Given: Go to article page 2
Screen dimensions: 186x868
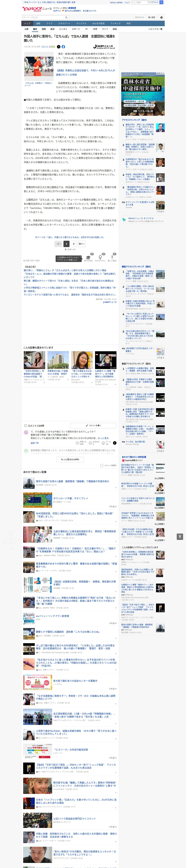Looking at the screenshot, I should coord(74,244).
